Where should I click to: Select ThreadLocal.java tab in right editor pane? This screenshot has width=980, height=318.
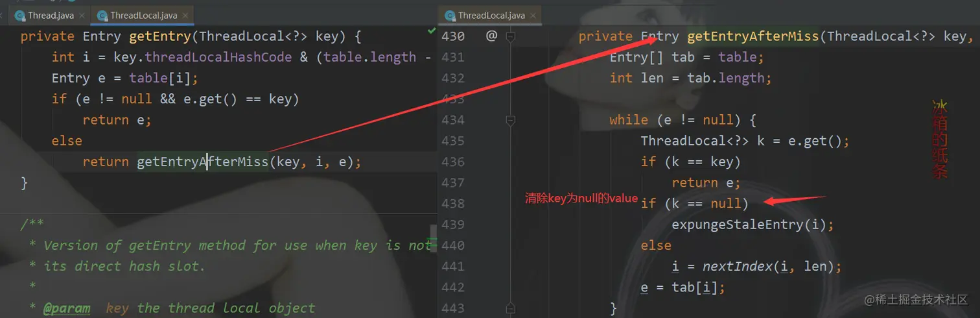[491, 15]
